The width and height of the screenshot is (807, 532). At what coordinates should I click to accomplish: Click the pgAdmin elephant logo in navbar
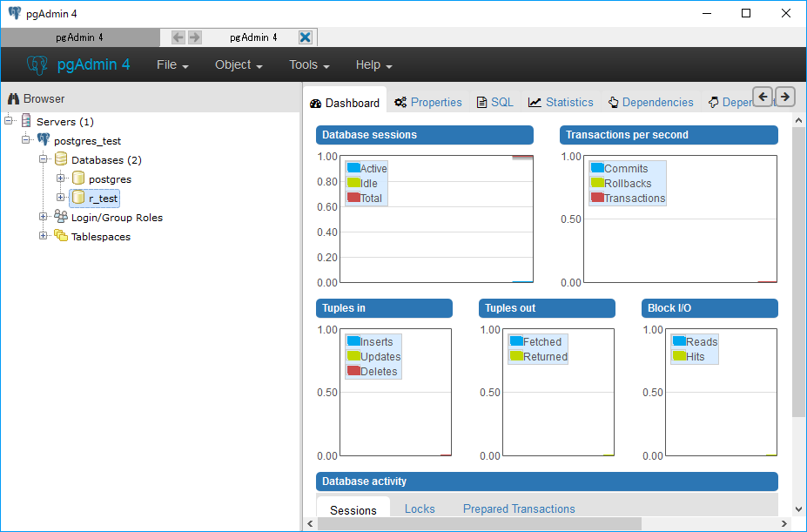(x=37, y=65)
